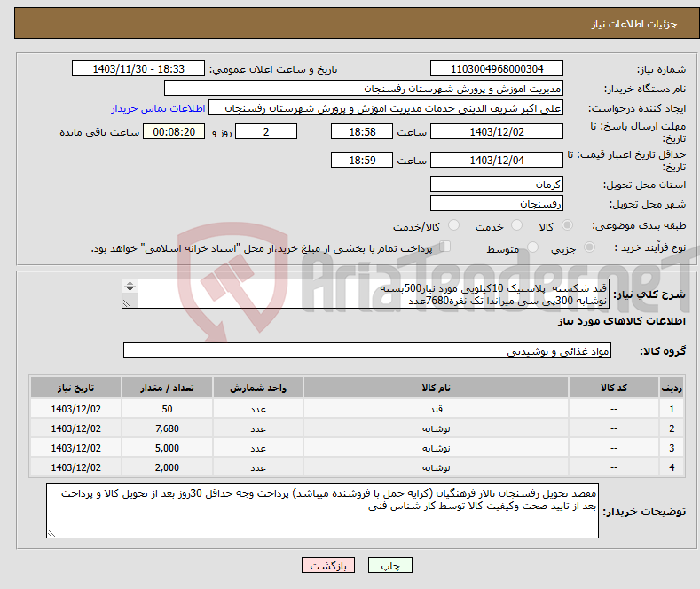The image size is (700, 589).
Task: Open اطلاعات تماس خریدار contact link
Action: coord(158,108)
